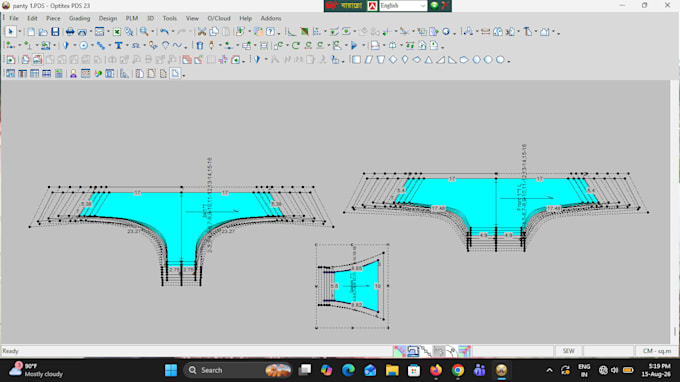Select the Circle tool icon
680x382 pixels.
pyautogui.click(x=83, y=46)
